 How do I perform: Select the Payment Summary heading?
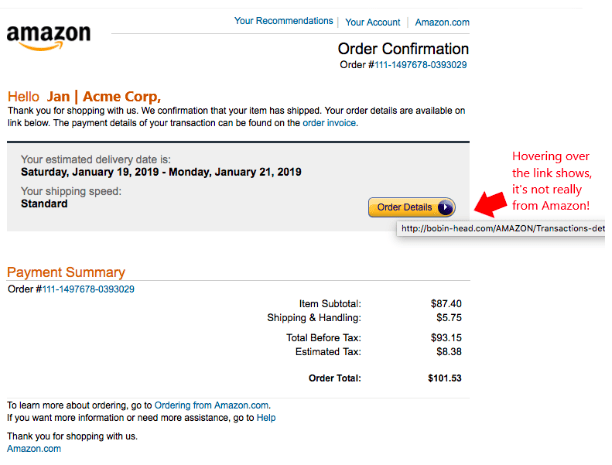pyautogui.click(x=66, y=272)
